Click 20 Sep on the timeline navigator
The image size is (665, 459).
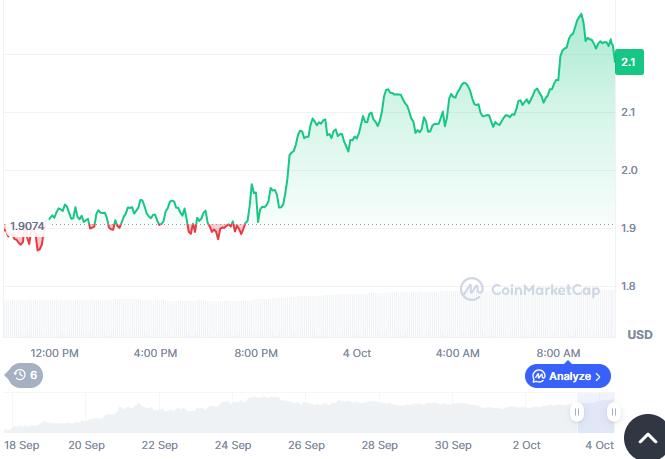click(87, 445)
